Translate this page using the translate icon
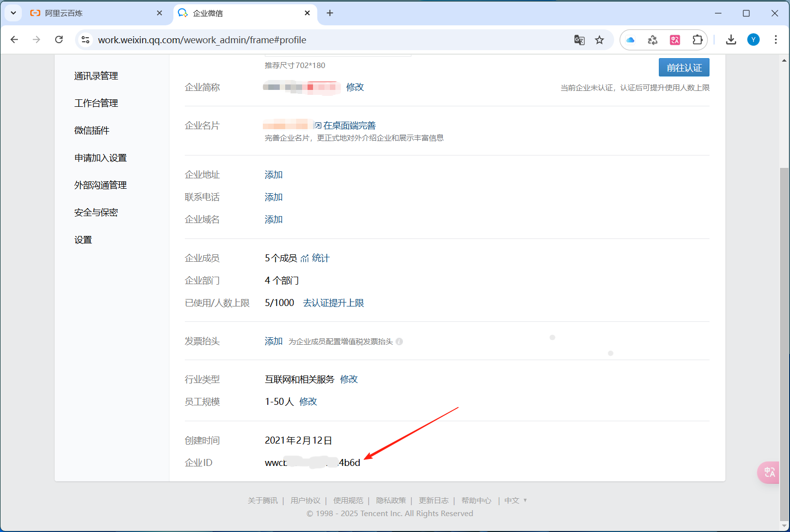The image size is (790, 532). [x=579, y=40]
